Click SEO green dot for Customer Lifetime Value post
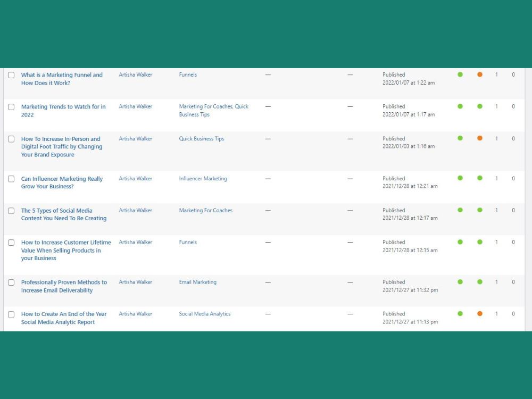 coord(460,242)
